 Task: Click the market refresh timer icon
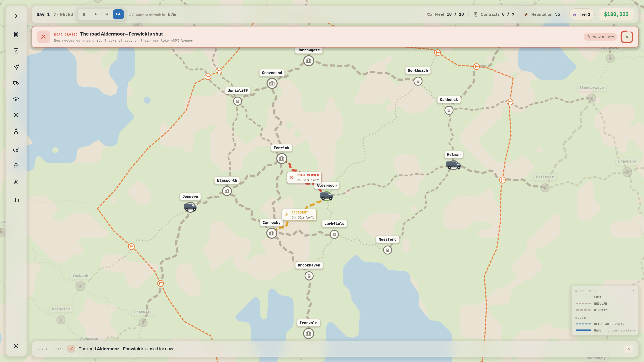click(x=131, y=14)
